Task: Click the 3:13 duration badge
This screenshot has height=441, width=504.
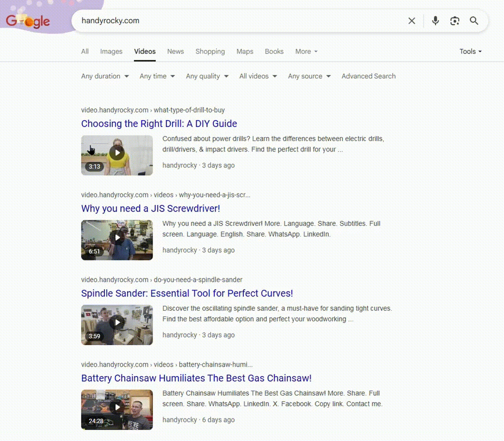Action: (94, 167)
